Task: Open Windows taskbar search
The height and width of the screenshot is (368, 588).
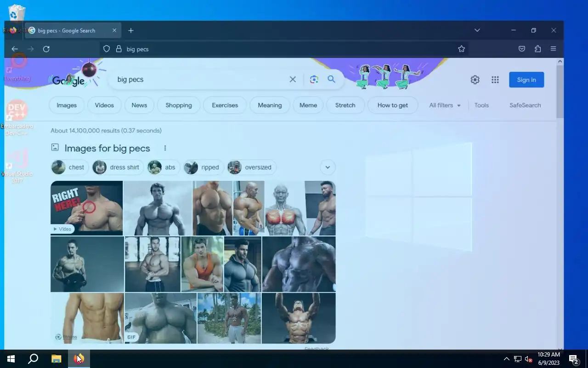Action: [33, 359]
